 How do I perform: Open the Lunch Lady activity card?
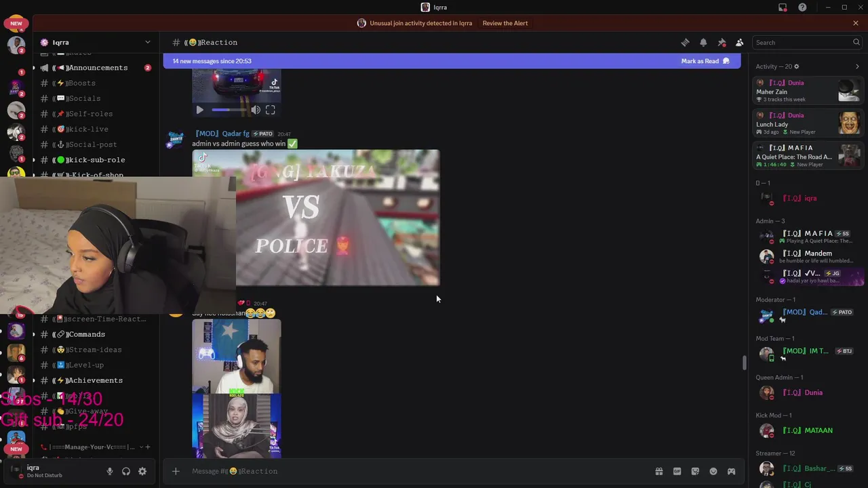tap(808, 123)
